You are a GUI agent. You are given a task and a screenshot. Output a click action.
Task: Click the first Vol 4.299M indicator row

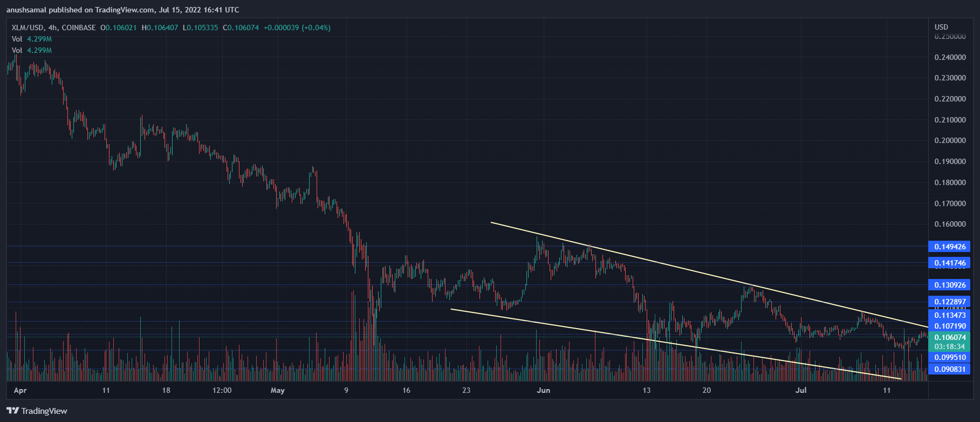[32, 39]
